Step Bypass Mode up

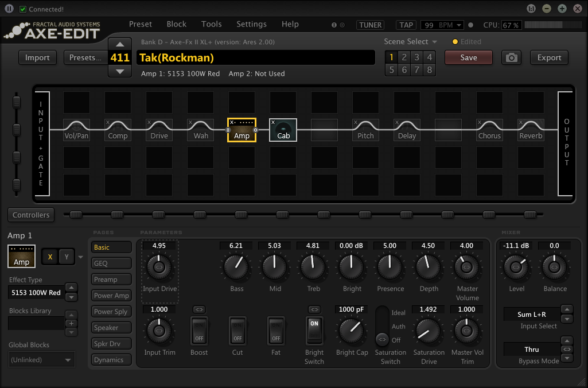point(567,341)
